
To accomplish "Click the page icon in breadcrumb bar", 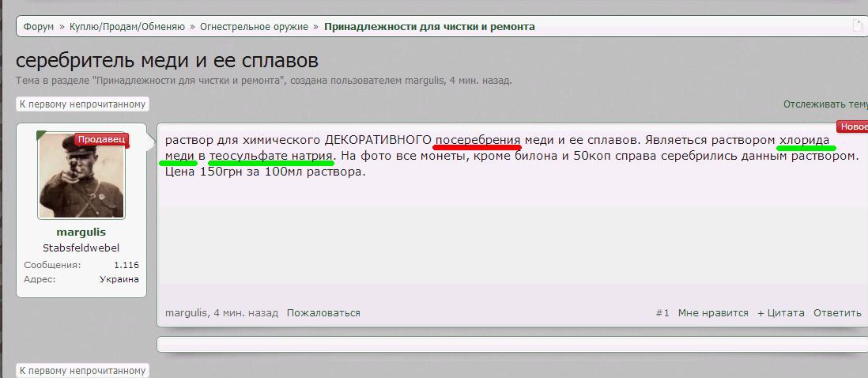I will (x=856, y=26).
